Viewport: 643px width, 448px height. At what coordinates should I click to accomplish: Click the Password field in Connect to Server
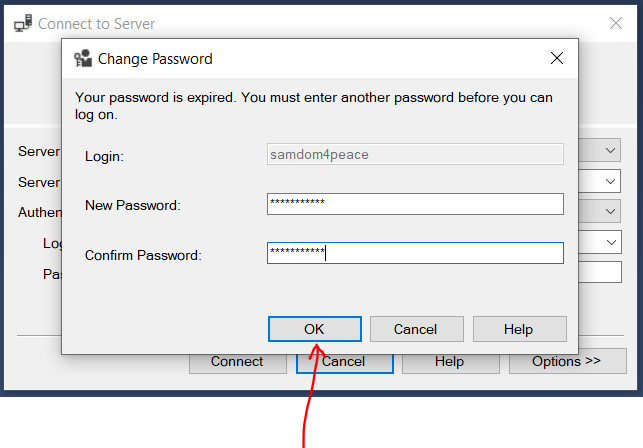point(594,272)
